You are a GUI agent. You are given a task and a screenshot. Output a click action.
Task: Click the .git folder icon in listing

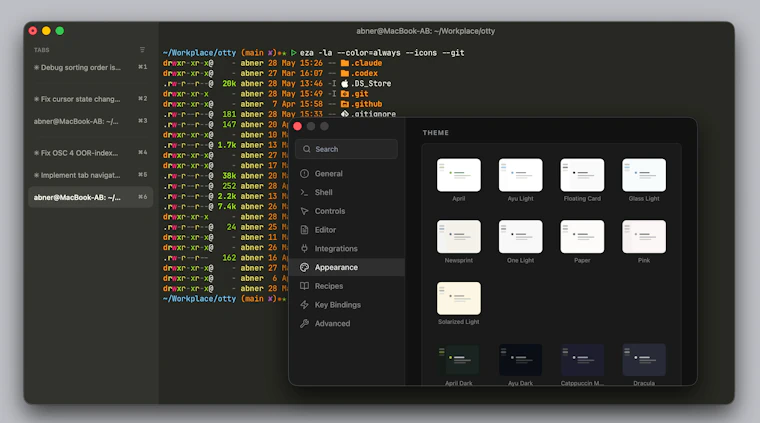(345, 94)
